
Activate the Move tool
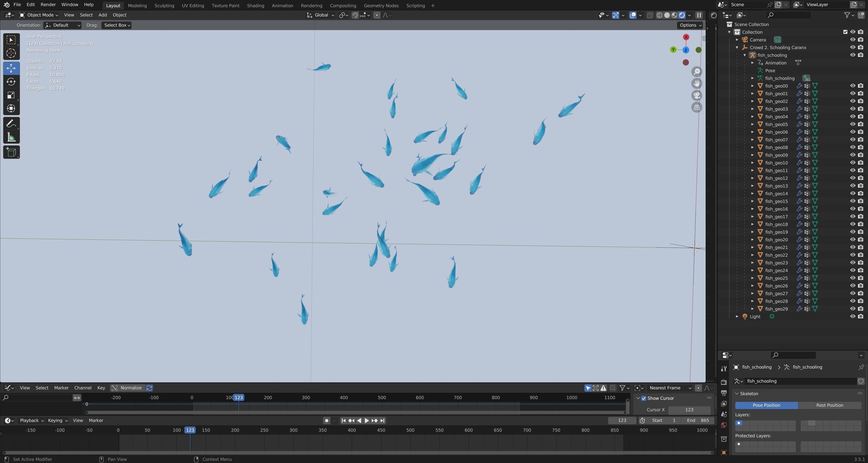(x=11, y=68)
